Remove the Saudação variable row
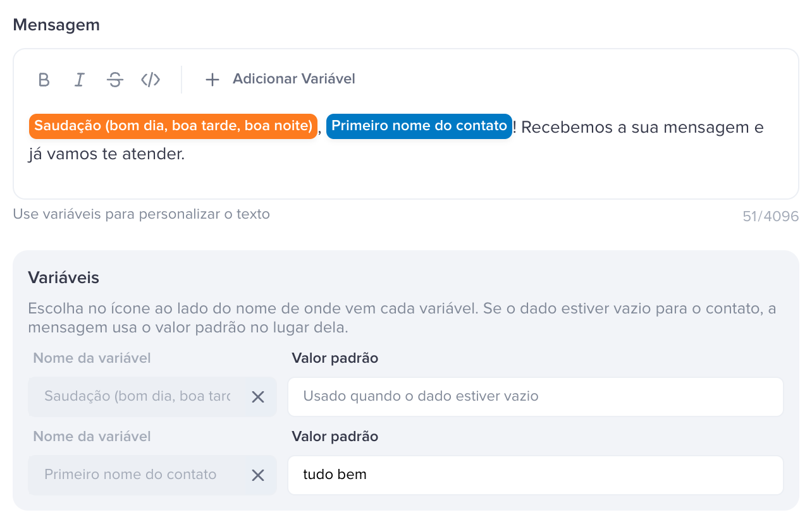Viewport: 812px width, 522px height. (258, 397)
